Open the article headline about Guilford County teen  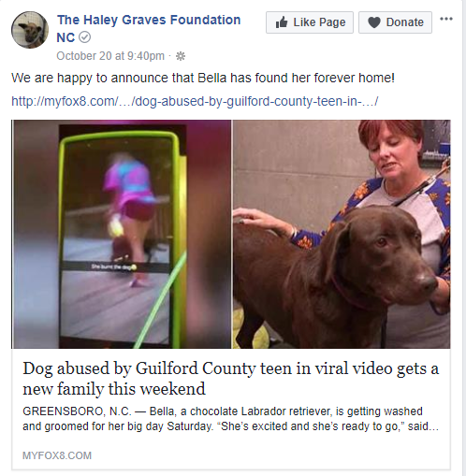(231, 379)
